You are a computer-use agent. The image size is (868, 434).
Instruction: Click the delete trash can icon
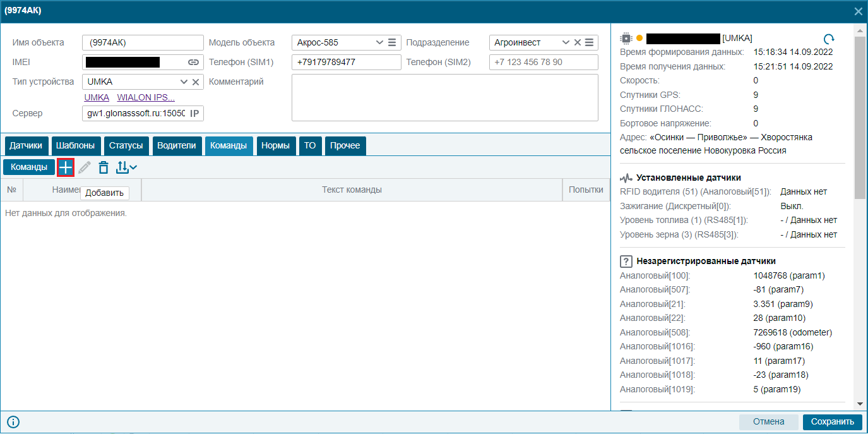tap(104, 167)
